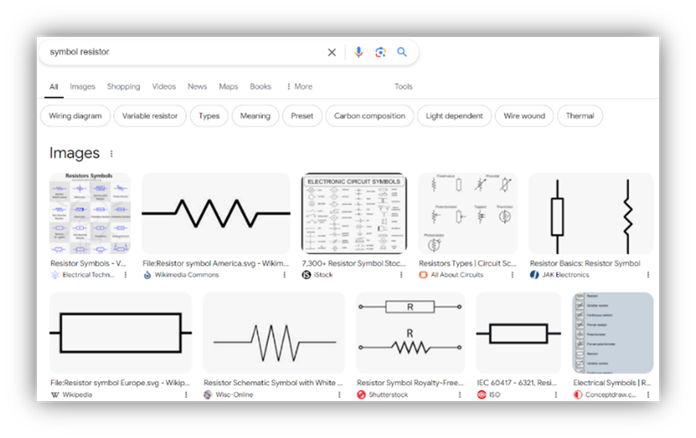Open the Tools filter options

point(403,87)
